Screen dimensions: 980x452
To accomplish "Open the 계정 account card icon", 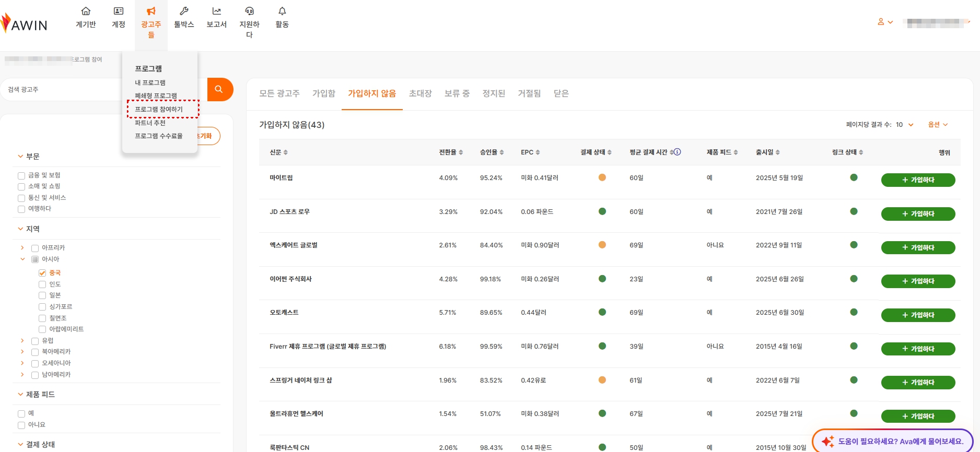I will (119, 11).
